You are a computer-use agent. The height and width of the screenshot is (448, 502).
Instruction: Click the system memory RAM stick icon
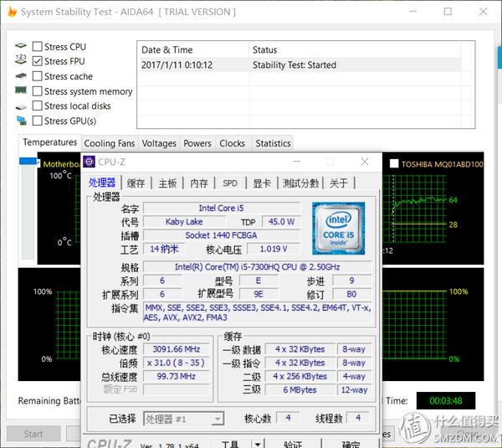pos(21,90)
